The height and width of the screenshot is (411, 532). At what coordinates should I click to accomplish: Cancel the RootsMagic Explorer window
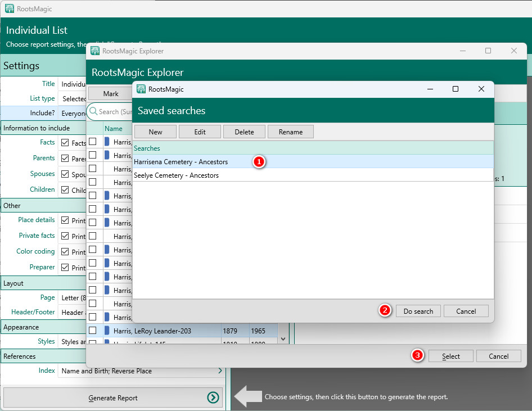click(499, 356)
